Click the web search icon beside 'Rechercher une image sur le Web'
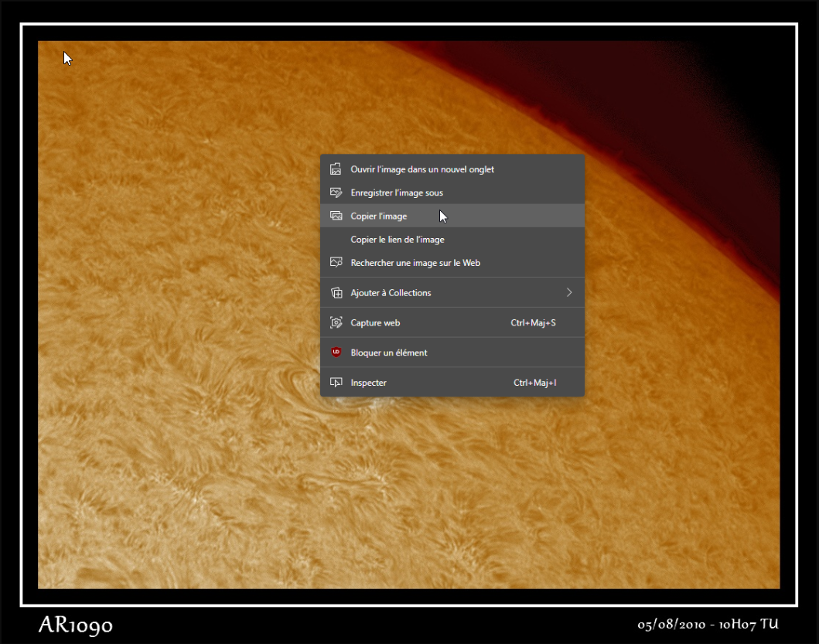This screenshot has height=644, width=819. coord(336,262)
